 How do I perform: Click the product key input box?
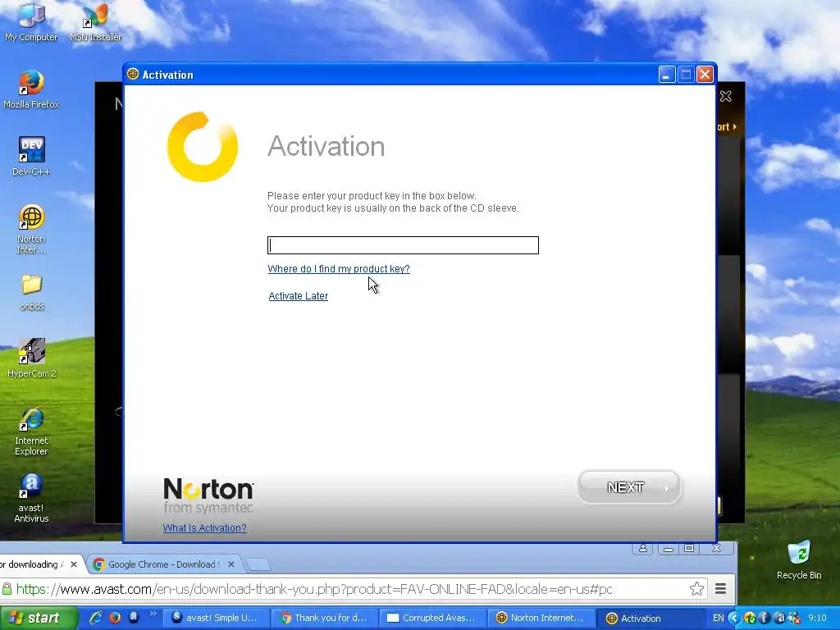[403, 245]
